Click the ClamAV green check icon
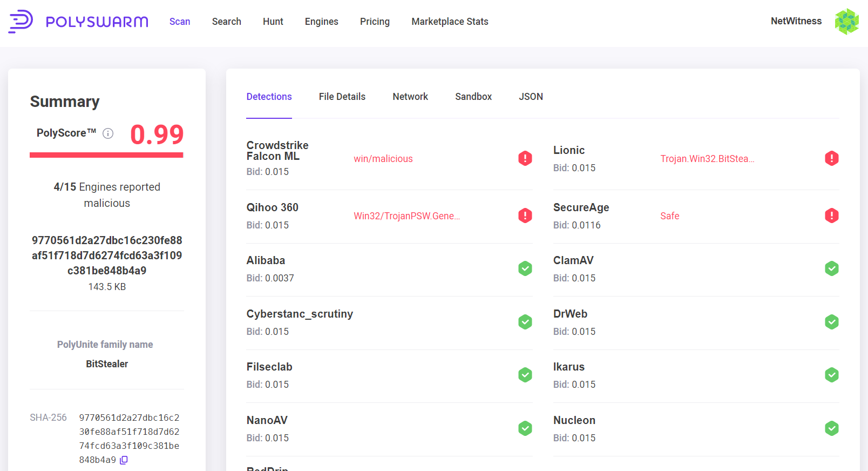Viewport: 868px width, 471px height. (831, 268)
